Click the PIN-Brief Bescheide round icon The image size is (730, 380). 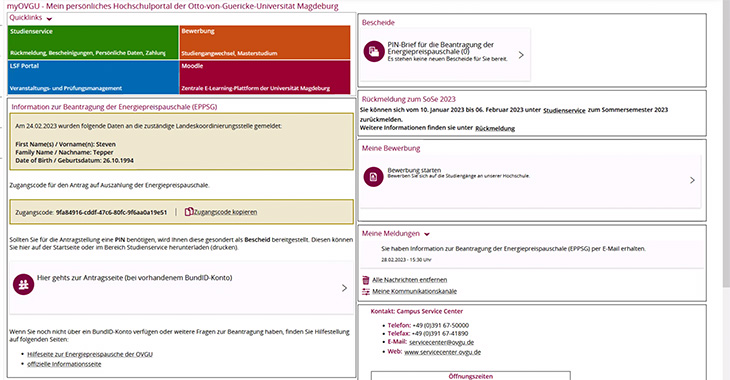[x=373, y=51]
